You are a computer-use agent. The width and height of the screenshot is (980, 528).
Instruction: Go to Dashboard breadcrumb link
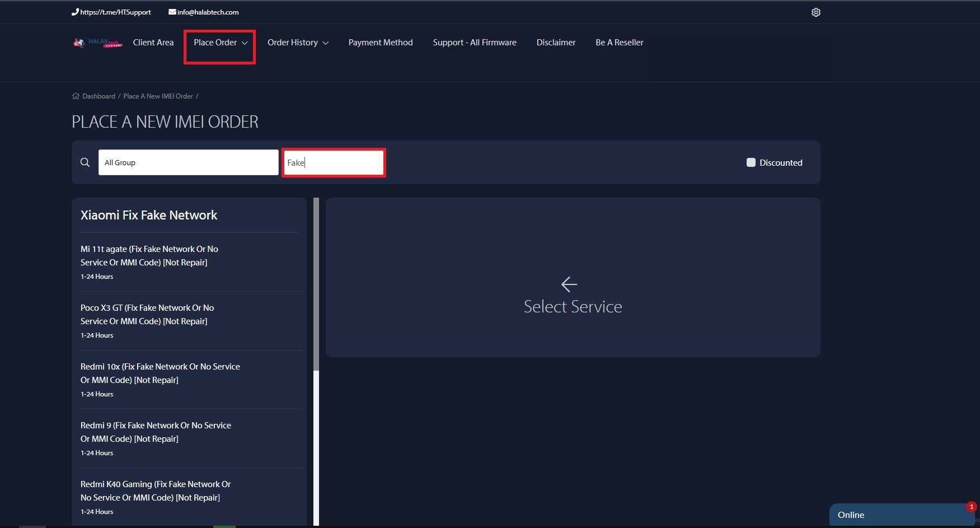[x=99, y=96]
